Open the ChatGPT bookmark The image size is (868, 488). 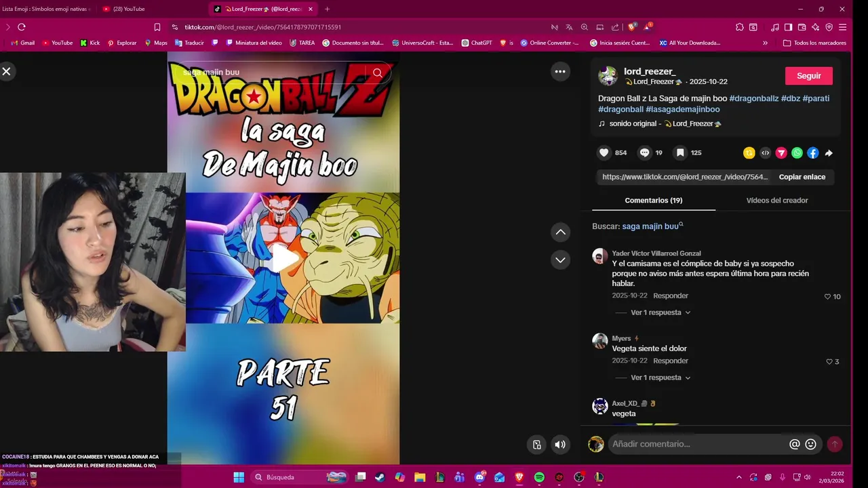click(x=477, y=43)
